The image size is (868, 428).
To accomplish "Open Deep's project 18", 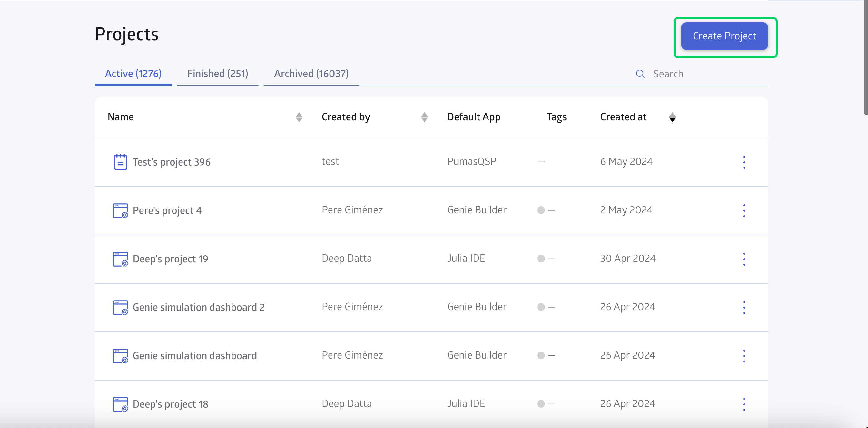I will (171, 404).
